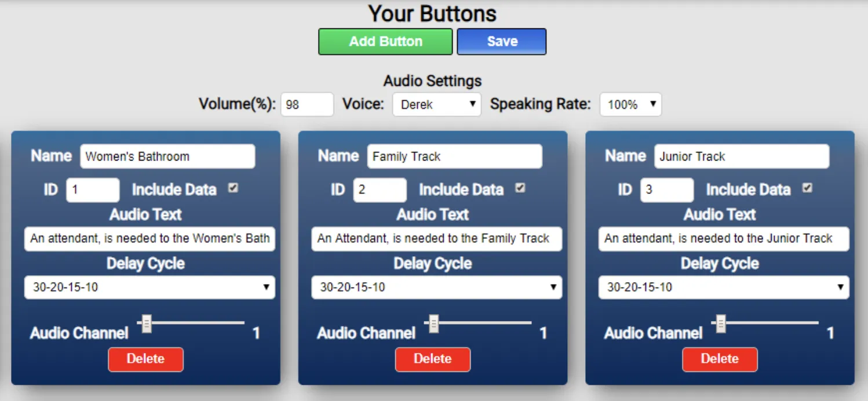The height and width of the screenshot is (401, 868).
Task: Toggle Include Data for Women's Bathroom
Action: tap(233, 188)
